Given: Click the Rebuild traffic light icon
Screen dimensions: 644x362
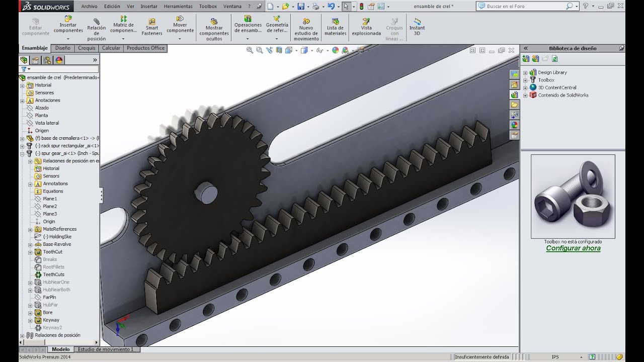Looking at the screenshot, I should (361, 7).
